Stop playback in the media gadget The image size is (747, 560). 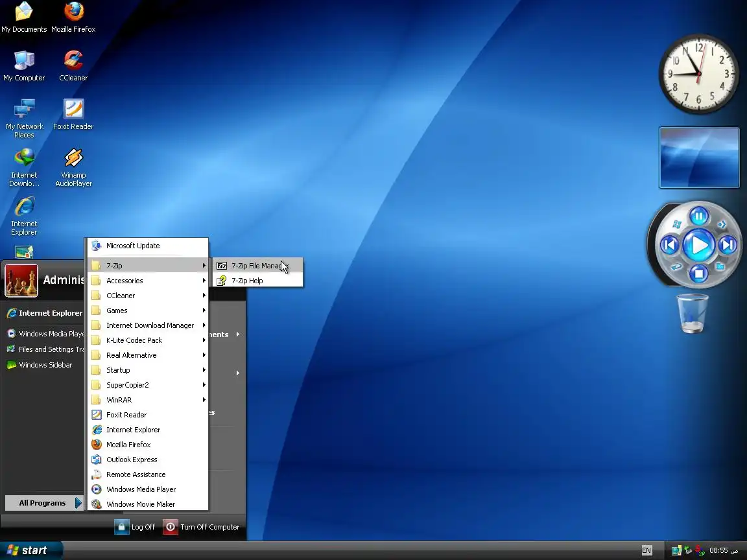coord(699,274)
